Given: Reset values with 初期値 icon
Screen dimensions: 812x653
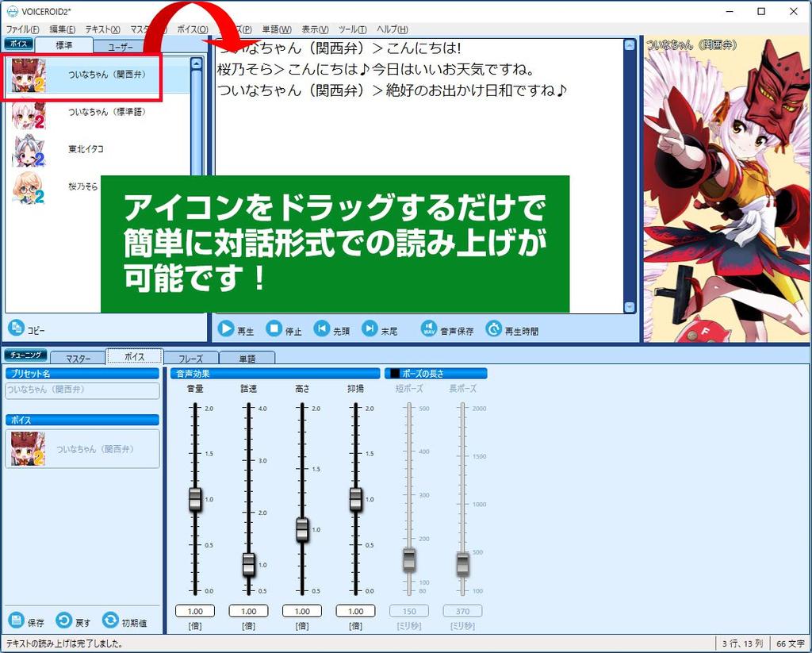Looking at the screenshot, I should click(110, 620).
